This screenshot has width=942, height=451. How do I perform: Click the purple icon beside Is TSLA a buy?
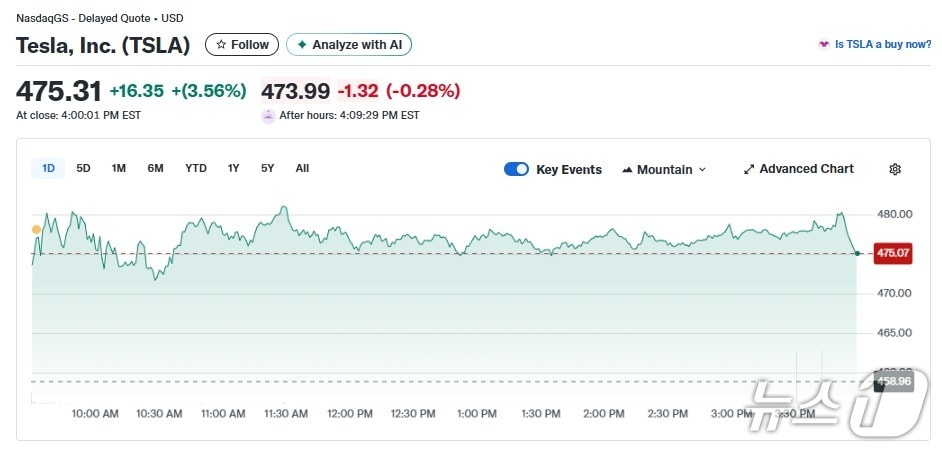(824, 45)
